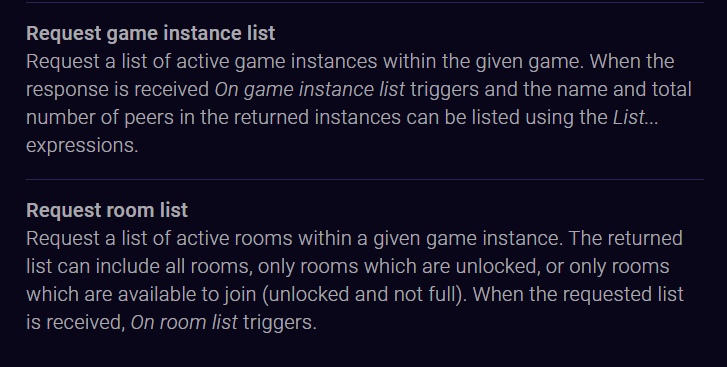Click the horizontal divider above "Request room list"
Image resolution: width=727 pixels, height=367 pixels.
tap(364, 179)
